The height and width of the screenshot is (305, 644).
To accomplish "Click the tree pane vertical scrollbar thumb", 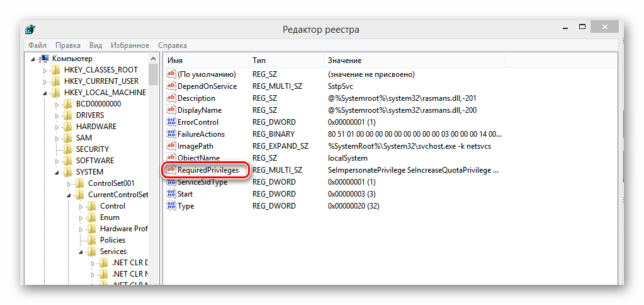I will [153, 74].
